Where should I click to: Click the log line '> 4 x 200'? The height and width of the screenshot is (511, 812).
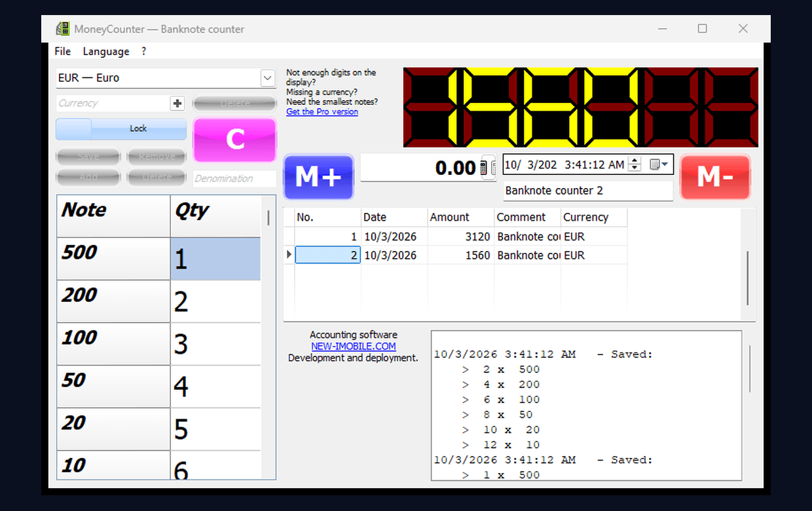(500, 385)
